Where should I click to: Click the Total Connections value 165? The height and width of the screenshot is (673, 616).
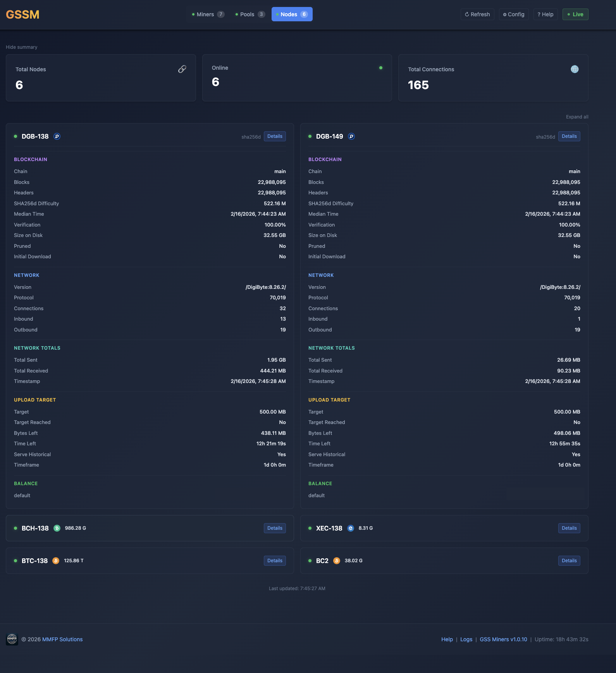click(418, 85)
